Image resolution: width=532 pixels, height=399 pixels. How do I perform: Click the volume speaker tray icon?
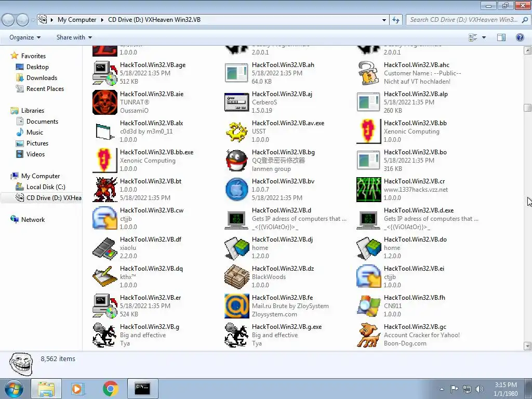(x=479, y=389)
